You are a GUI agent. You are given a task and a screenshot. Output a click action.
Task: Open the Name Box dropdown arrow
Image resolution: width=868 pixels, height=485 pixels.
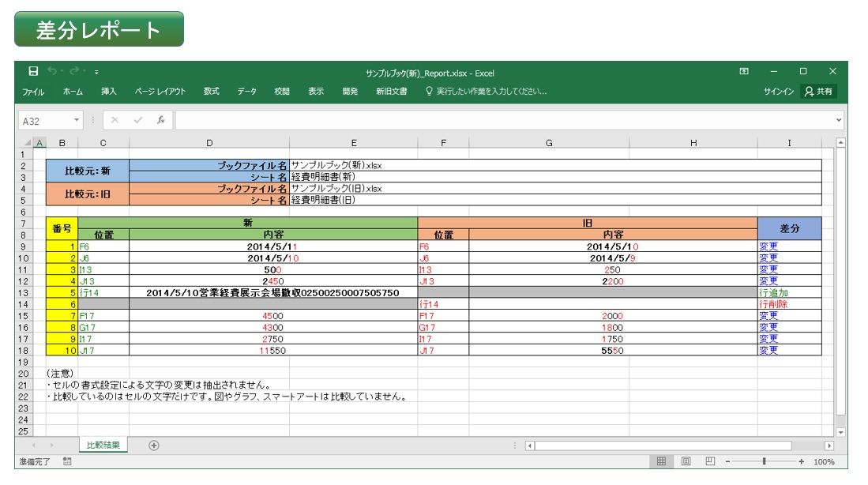pyautogui.click(x=77, y=121)
